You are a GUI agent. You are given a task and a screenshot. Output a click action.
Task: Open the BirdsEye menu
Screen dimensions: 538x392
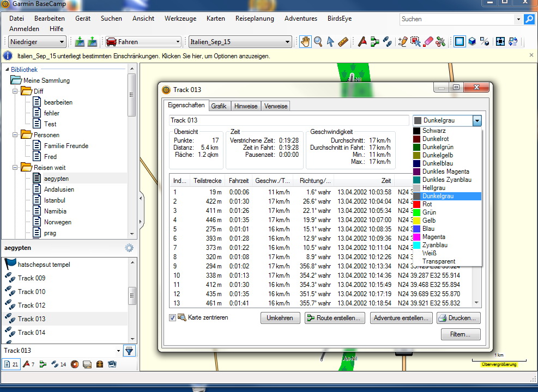(340, 19)
